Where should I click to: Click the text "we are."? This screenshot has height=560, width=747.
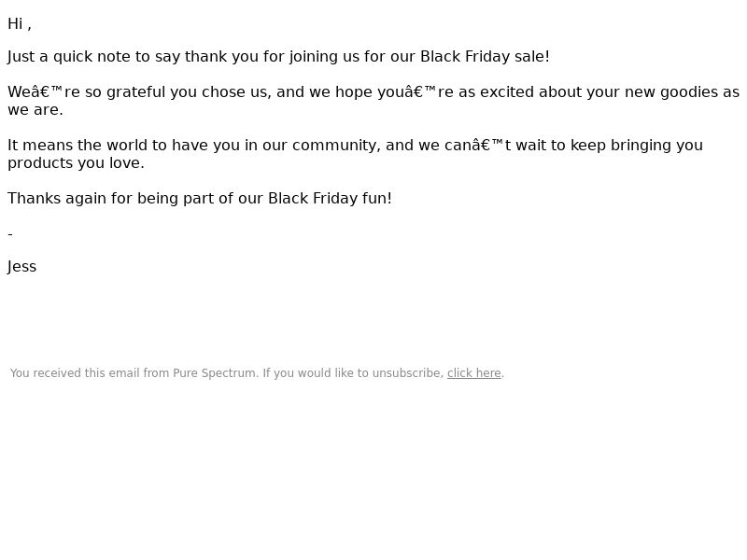(x=35, y=110)
